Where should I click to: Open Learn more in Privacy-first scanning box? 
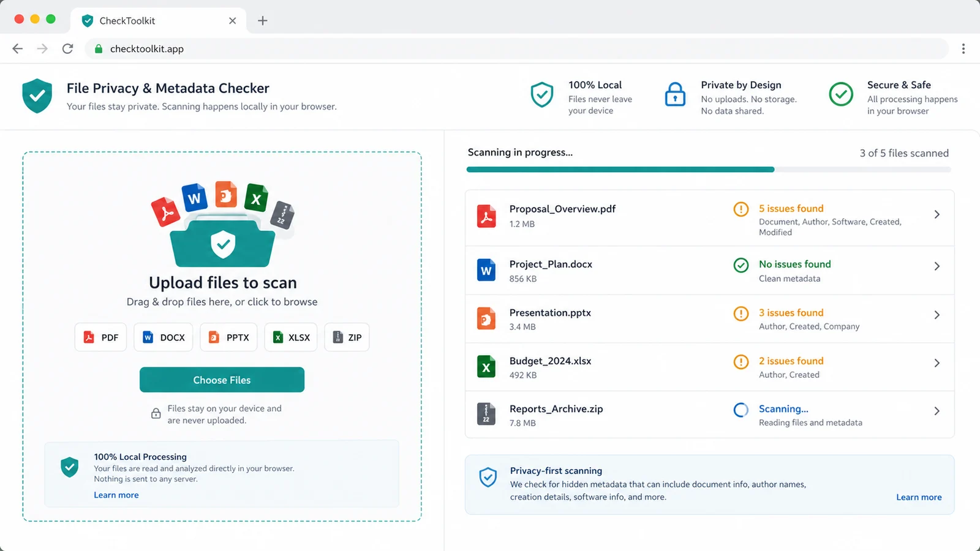click(x=919, y=497)
